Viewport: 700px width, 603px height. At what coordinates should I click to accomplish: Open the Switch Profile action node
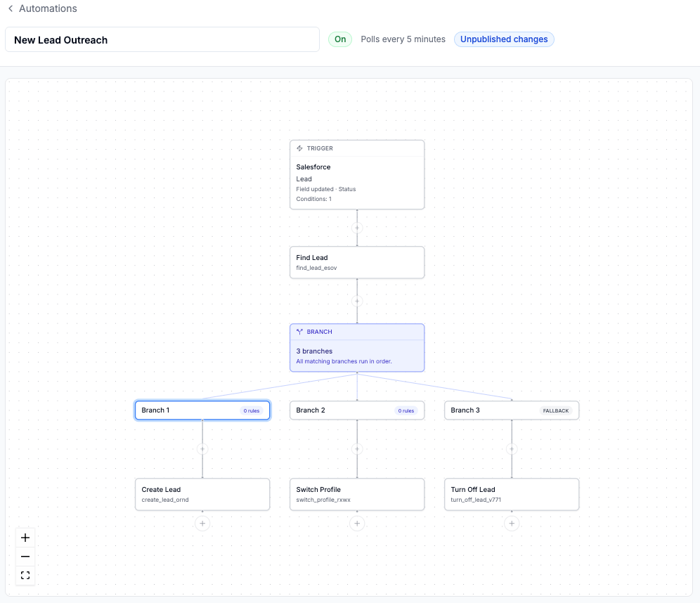(x=357, y=495)
